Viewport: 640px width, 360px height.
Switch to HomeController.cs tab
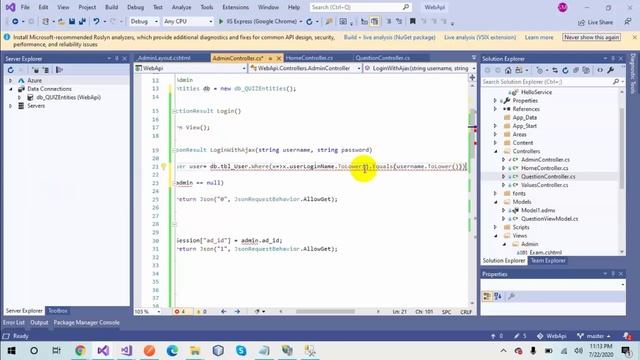[x=309, y=58]
